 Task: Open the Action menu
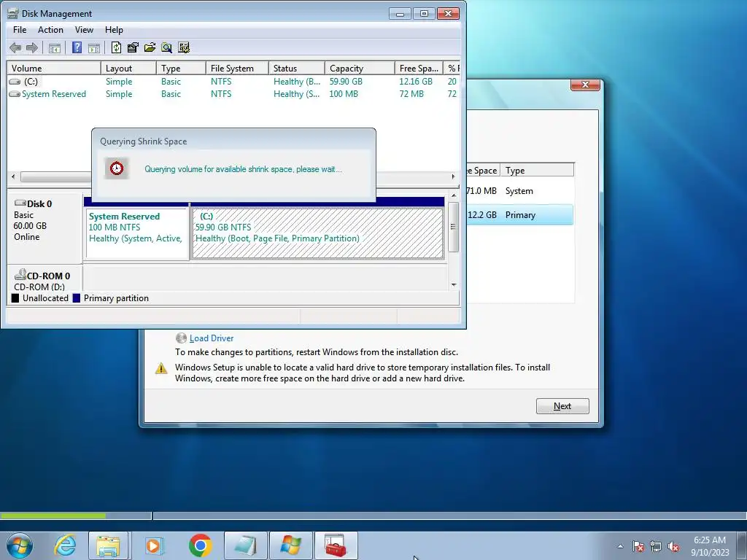(x=50, y=29)
